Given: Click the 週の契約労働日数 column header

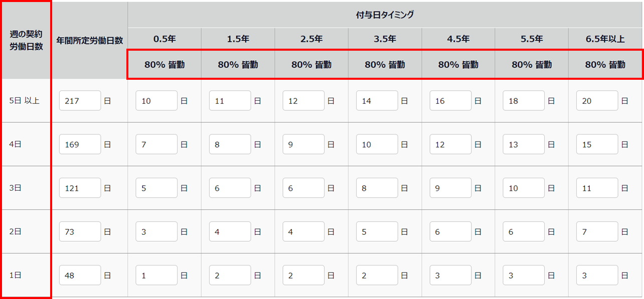Looking at the screenshot, I should click(26, 40).
